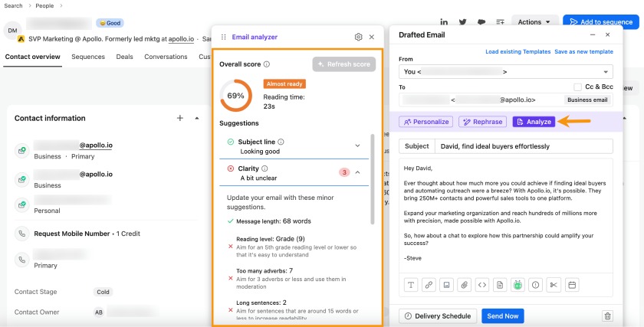
Task: Minimize the Drafted Email window
Action: tap(593, 35)
